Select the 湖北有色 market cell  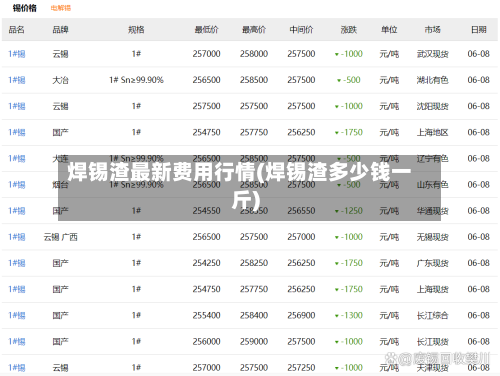(x=432, y=80)
